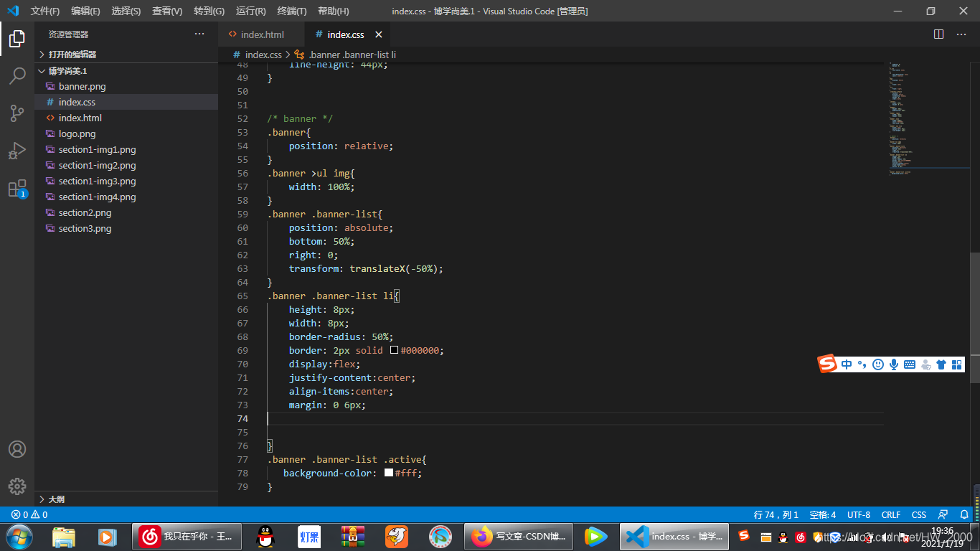Switch to the index.html tab
The width and height of the screenshot is (980, 551).
coord(262,34)
